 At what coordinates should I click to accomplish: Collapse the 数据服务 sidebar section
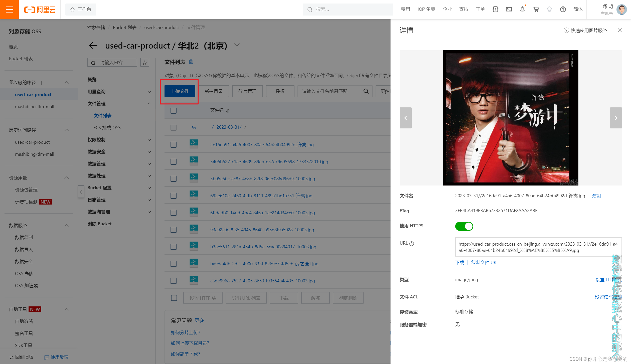(x=67, y=225)
